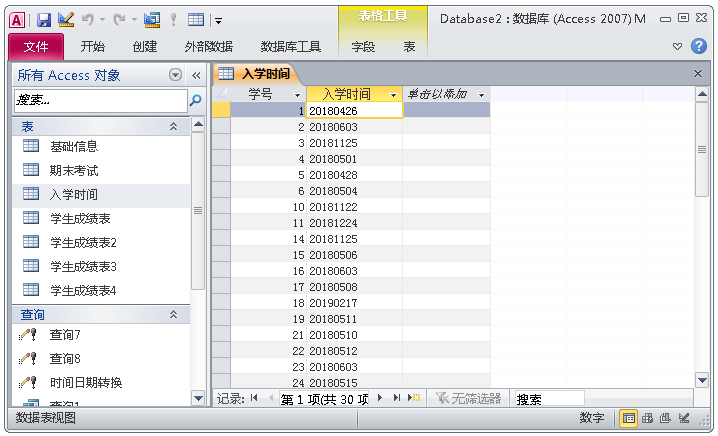Collapse the 查询 group in navigation pane

(174, 314)
